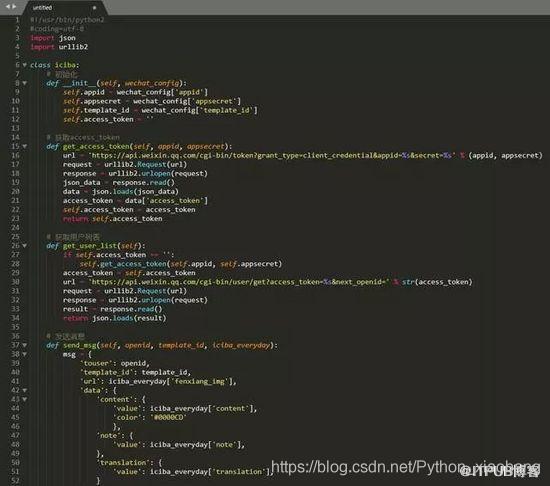550x486 pixels.
Task: Click line number 24 in the gutter
Action: click(x=15, y=228)
